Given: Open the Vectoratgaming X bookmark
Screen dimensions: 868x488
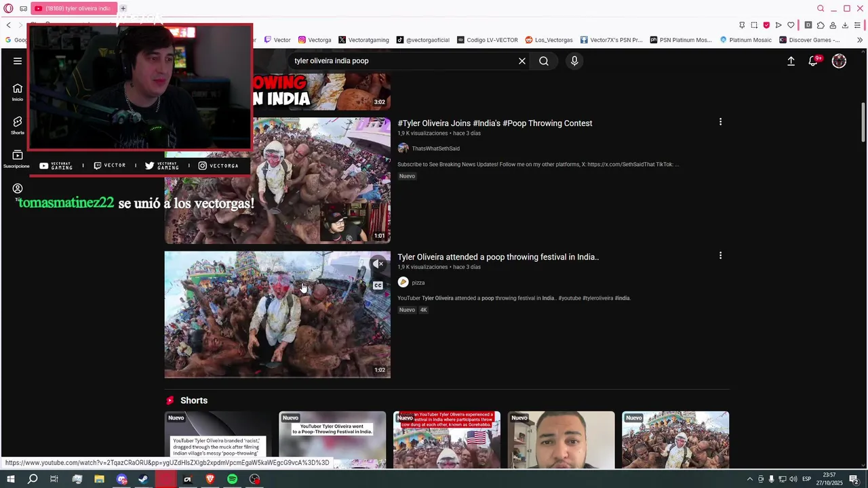Looking at the screenshot, I should click(x=363, y=40).
